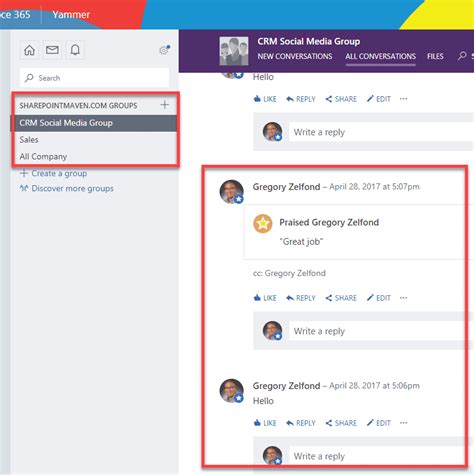
Task: Click Yammer in the top bar
Action: (71, 14)
